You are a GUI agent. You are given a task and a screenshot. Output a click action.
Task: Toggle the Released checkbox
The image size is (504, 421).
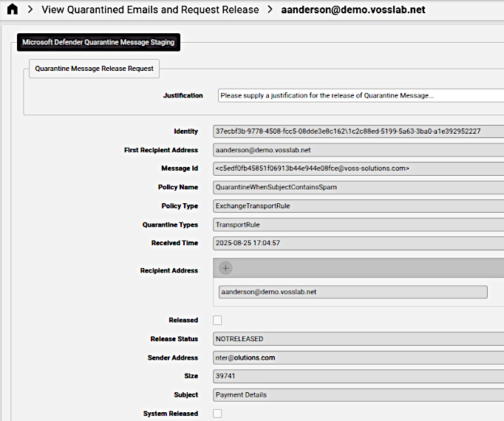217,320
